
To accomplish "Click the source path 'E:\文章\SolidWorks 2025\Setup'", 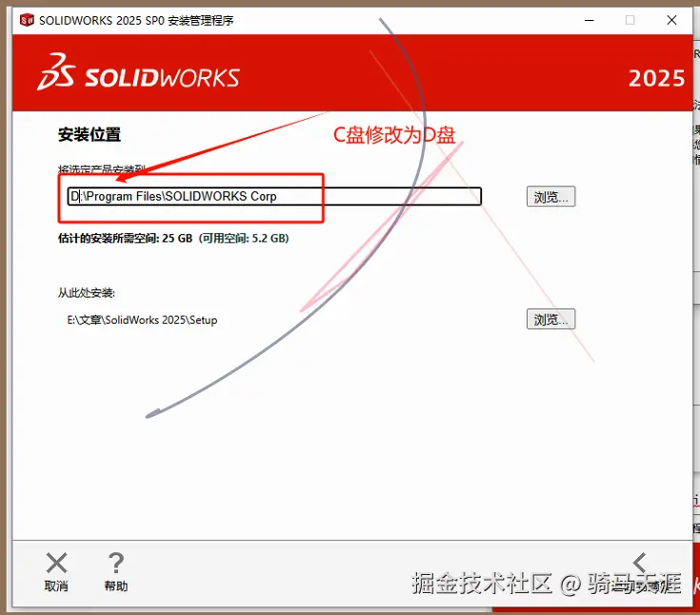I will 142,320.
